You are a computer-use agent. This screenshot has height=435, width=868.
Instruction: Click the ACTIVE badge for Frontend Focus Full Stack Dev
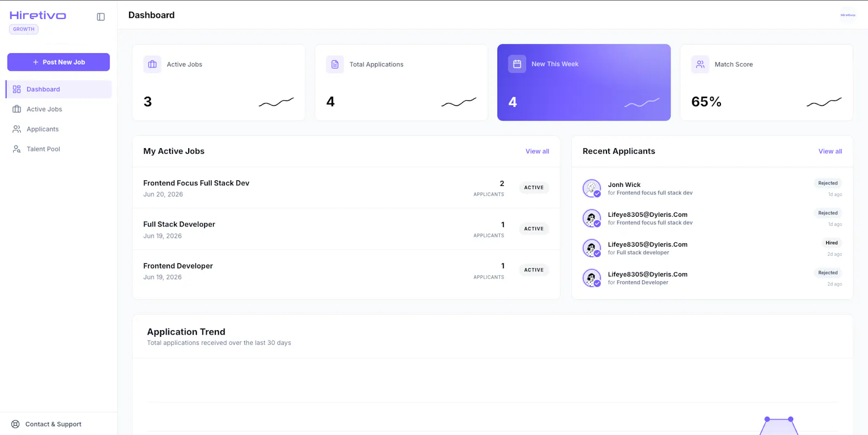click(x=534, y=187)
